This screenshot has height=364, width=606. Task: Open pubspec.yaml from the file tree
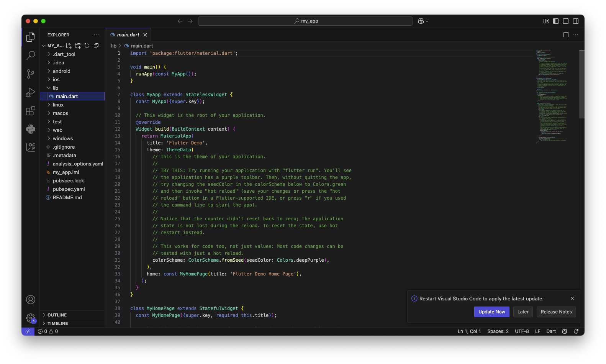click(x=69, y=189)
